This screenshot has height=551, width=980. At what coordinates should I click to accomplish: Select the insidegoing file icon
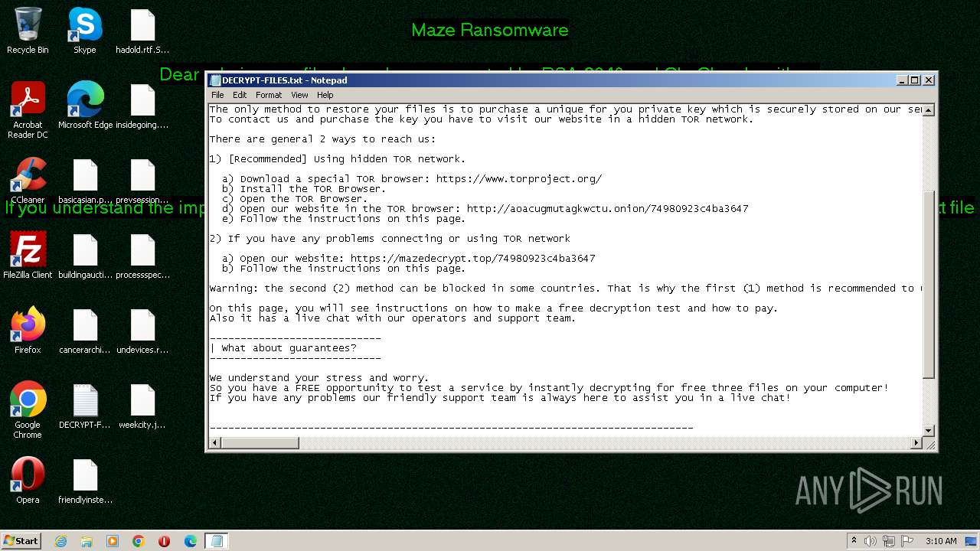point(142,106)
